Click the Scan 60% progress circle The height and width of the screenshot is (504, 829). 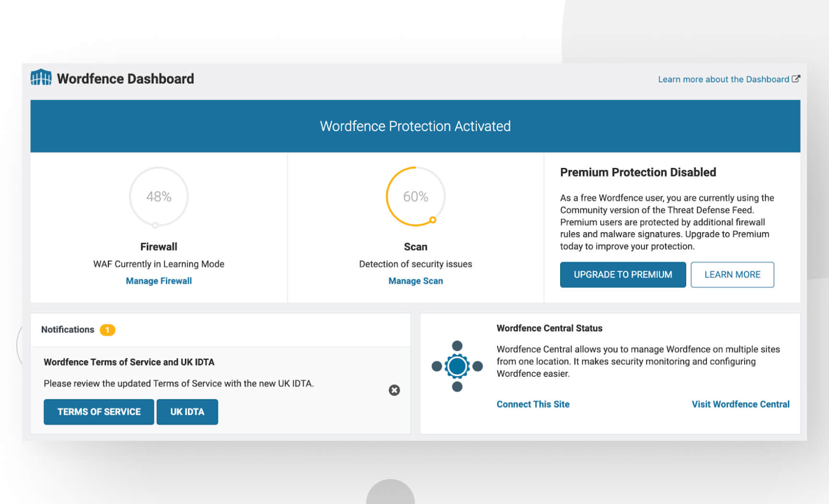pyautogui.click(x=415, y=196)
